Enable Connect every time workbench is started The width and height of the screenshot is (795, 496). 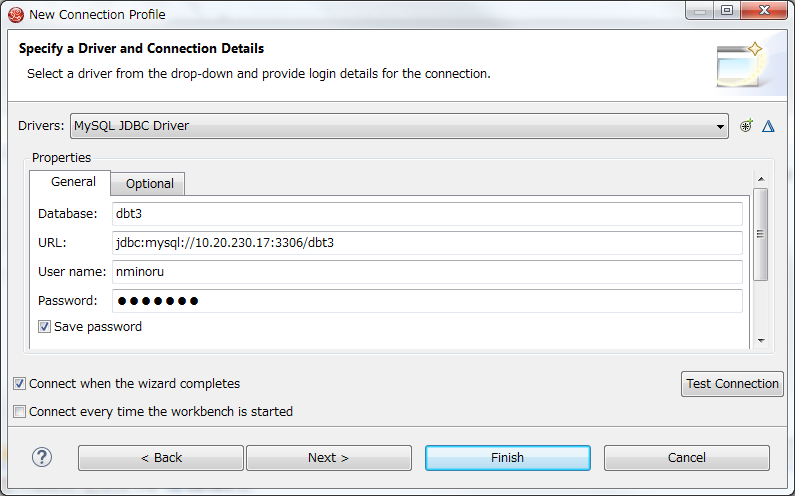19,411
